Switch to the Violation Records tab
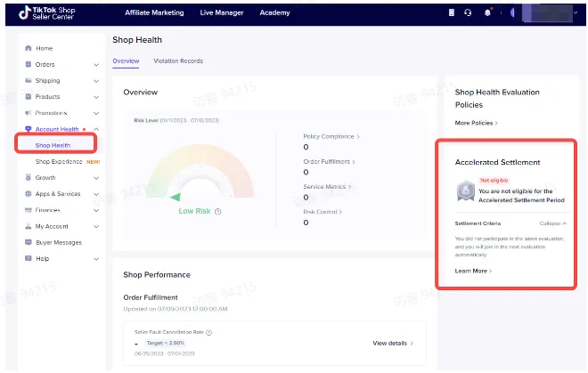Image resolution: width=588 pixels, height=373 pixels. pos(178,61)
